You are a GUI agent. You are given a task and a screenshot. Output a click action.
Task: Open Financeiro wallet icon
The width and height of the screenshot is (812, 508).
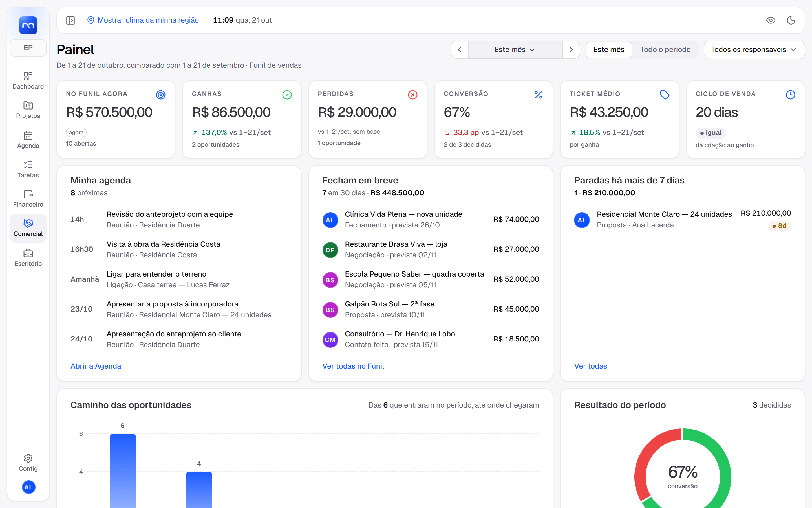[x=28, y=199]
